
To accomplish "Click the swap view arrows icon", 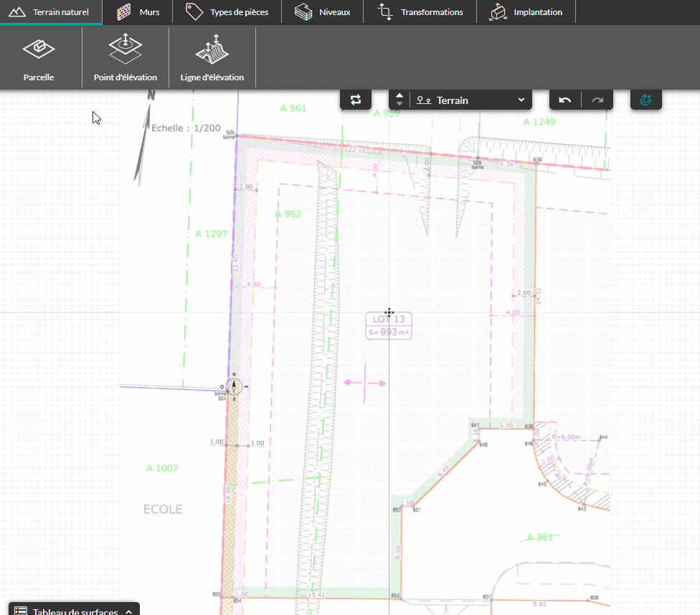I will coord(356,100).
